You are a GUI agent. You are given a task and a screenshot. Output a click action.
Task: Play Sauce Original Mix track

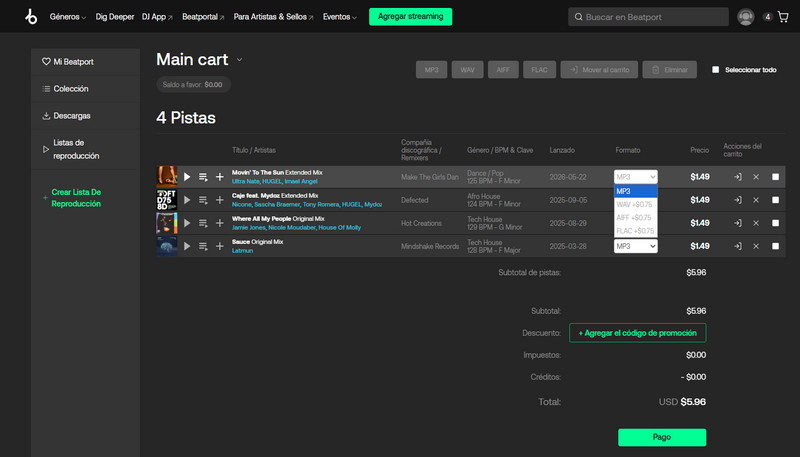tap(187, 246)
